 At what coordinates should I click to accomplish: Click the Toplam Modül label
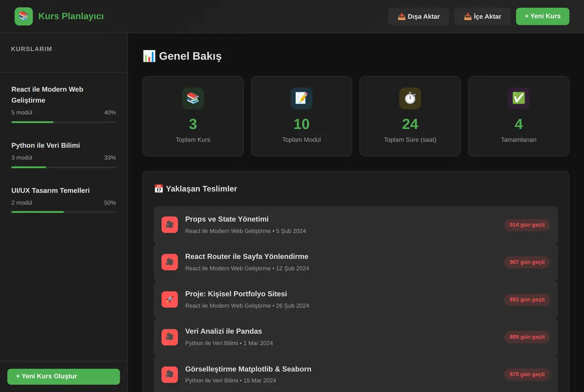301,140
